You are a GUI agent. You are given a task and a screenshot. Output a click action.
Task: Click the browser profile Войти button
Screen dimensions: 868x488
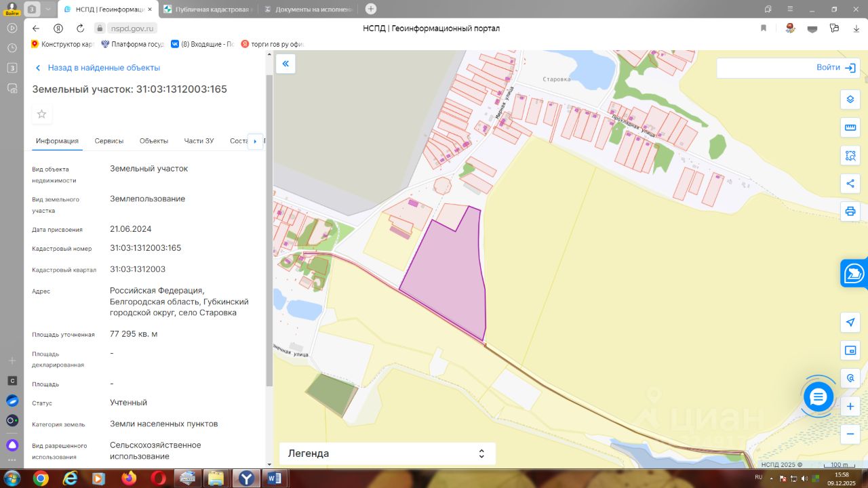(x=12, y=9)
